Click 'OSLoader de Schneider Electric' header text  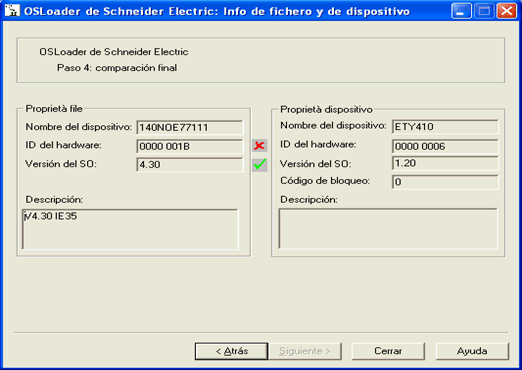pyautogui.click(x=114, y=52)
